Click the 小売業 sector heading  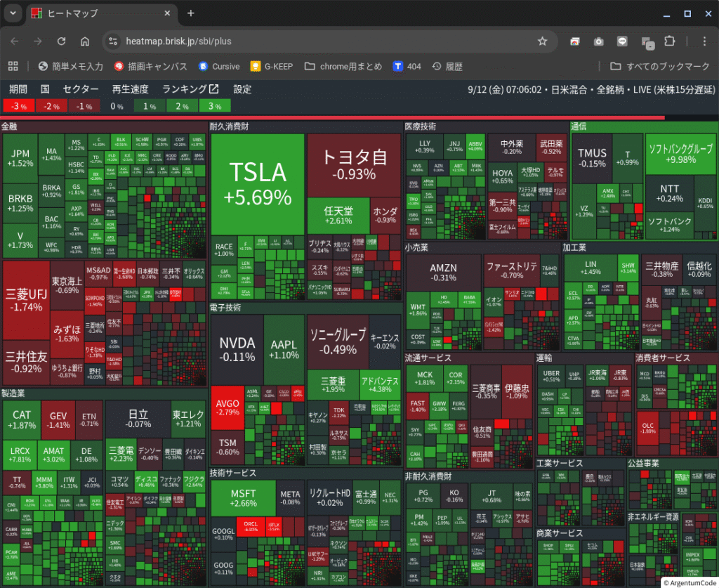point(416,247)
